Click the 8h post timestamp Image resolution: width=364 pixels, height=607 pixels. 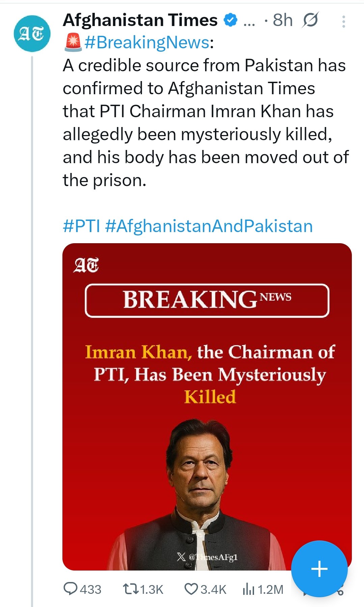[282, 20]
